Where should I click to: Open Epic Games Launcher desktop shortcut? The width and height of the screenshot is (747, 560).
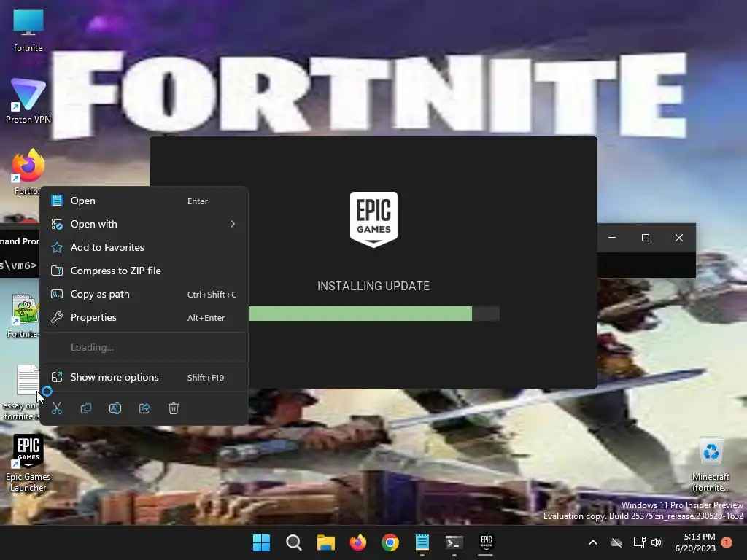(x=28, y=463)
